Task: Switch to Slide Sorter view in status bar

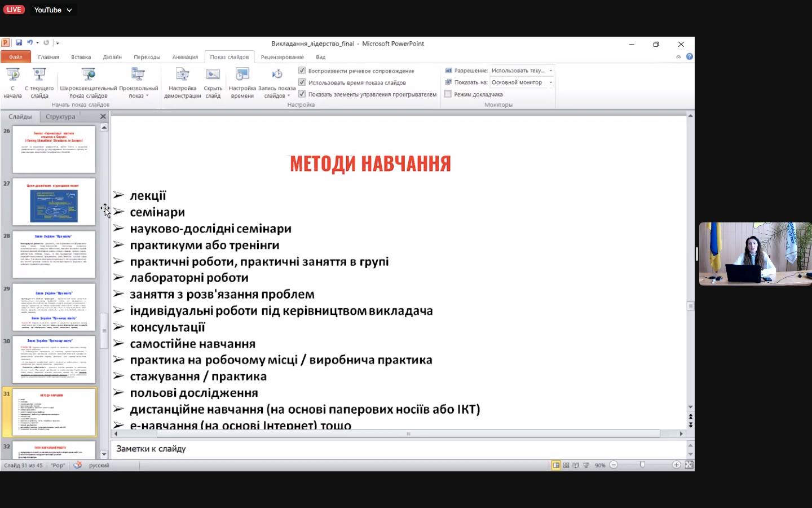Action: [x=566, y=465]
